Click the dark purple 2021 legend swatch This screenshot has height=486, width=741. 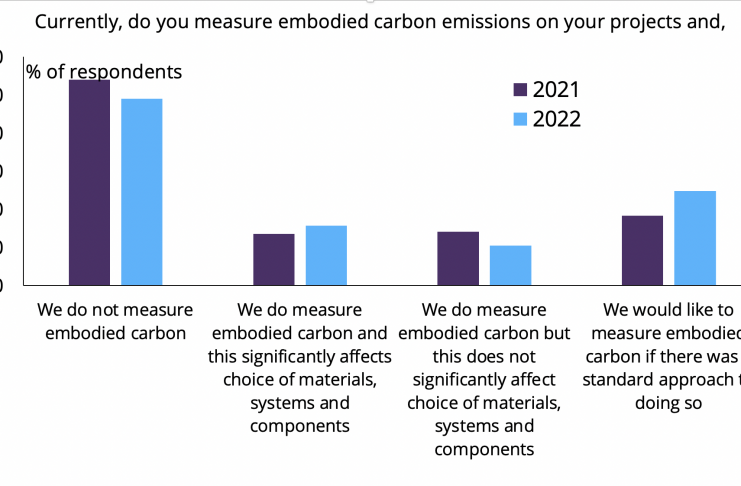pos(519,90)
